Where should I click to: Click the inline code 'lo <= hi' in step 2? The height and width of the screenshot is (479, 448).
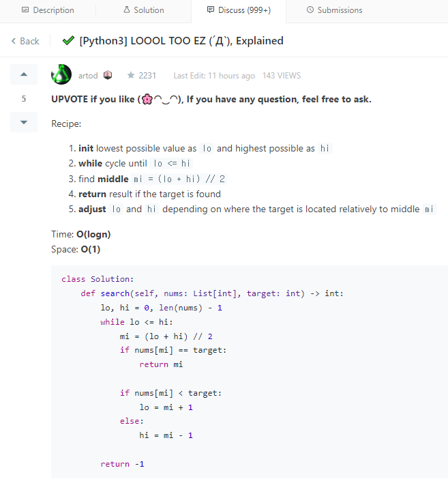(171, 164)
